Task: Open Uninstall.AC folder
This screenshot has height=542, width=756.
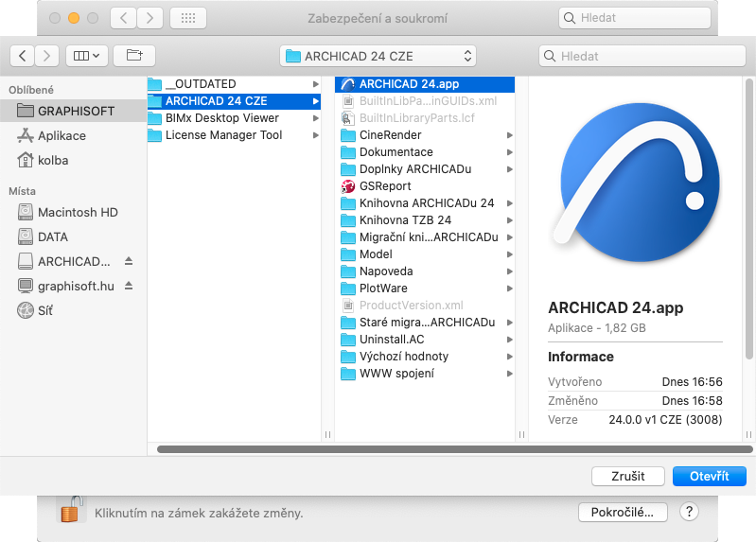Action: click(x=425, y=340)
